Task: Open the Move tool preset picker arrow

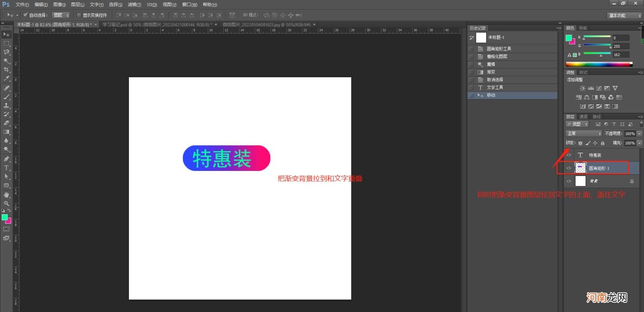Action: point(17,15)
